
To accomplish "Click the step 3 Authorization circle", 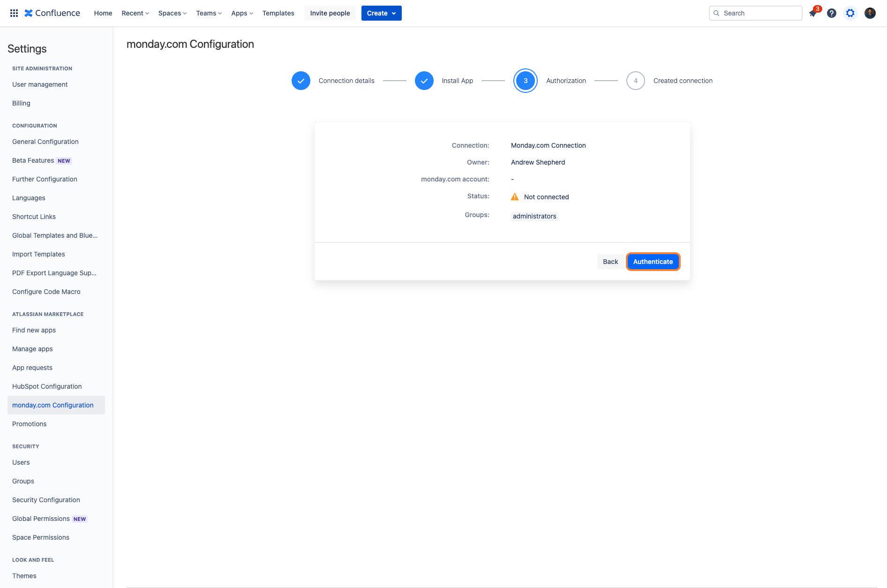I will tap(526, 81).
